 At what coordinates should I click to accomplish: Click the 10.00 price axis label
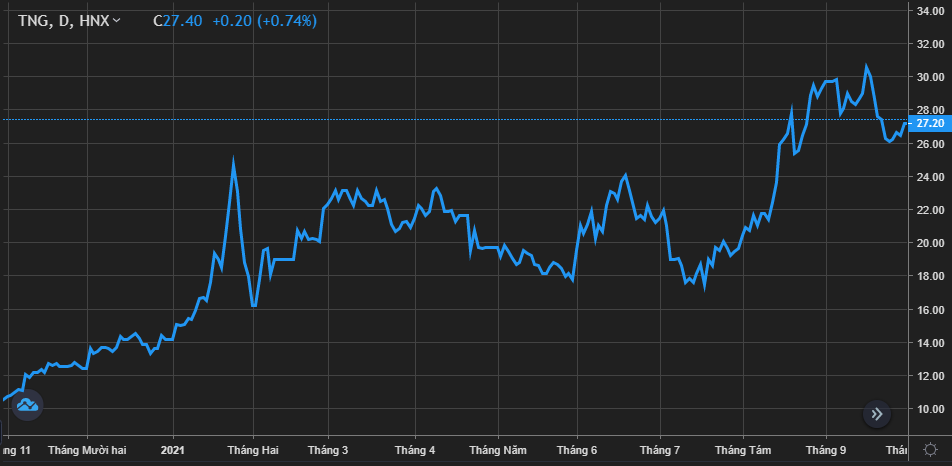[930, 409]
